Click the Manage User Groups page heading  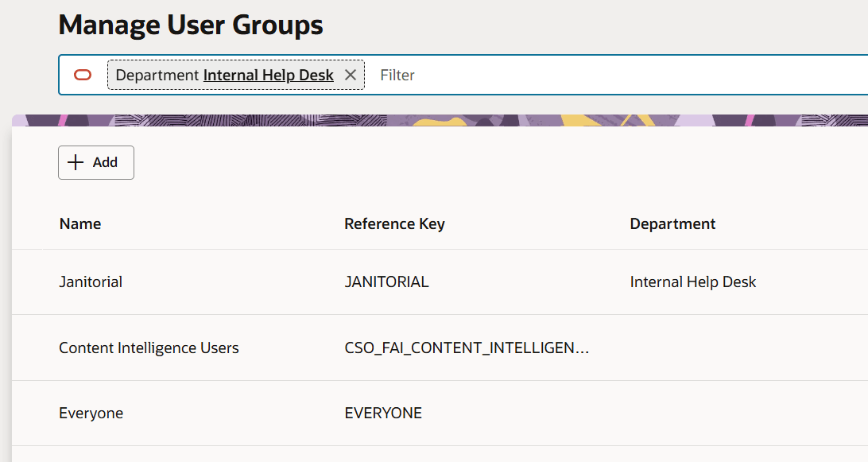[190, 25]
